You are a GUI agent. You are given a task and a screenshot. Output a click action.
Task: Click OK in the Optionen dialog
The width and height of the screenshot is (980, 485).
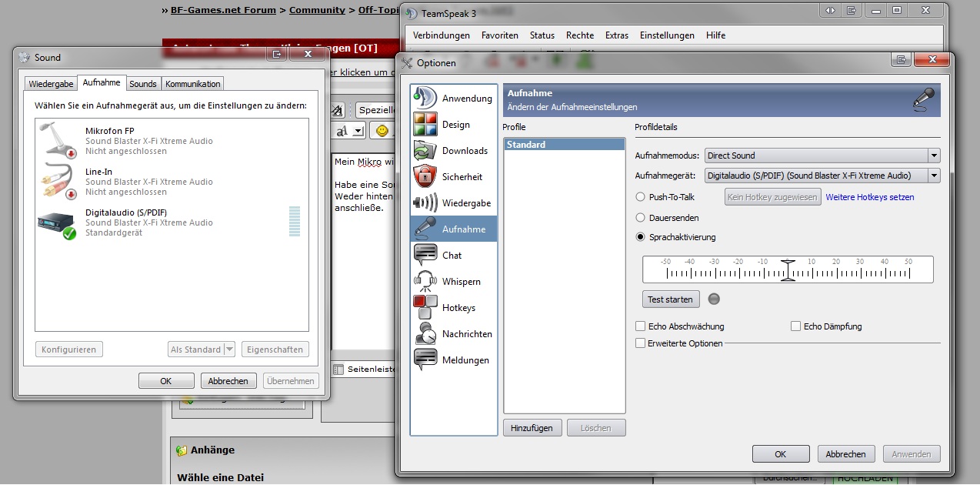(781, 454)
